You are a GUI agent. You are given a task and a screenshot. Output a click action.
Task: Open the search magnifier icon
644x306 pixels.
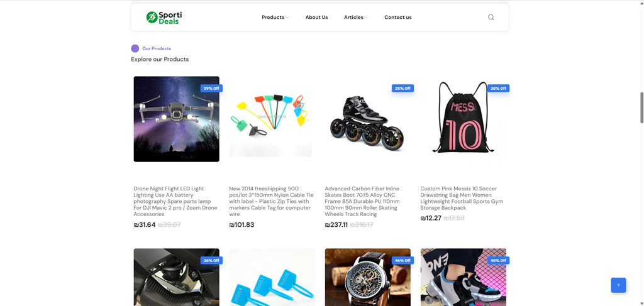pyautogui.click(x=491, y=17)
